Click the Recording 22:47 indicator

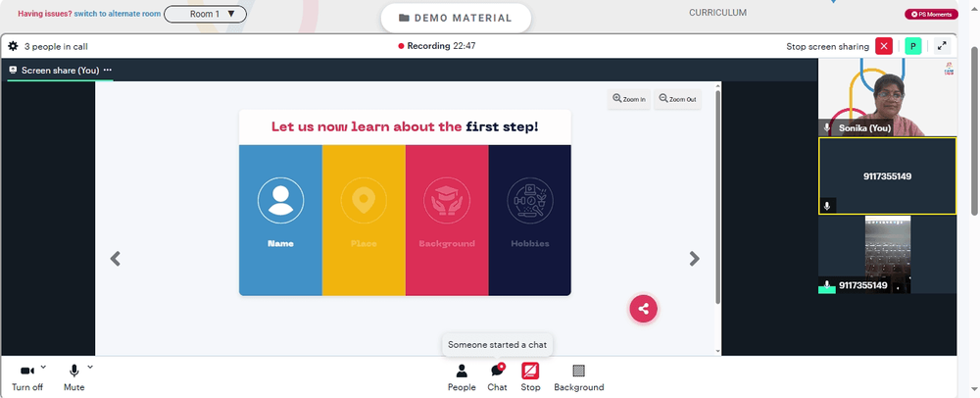(x=437, y=46)
